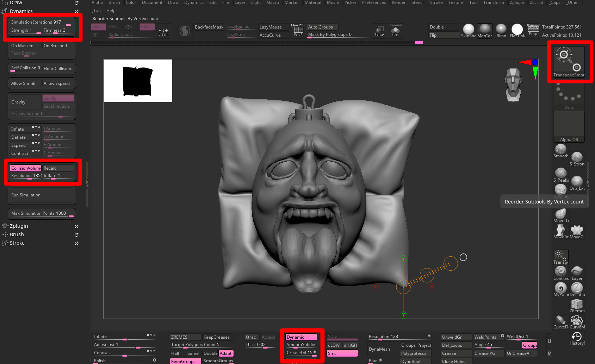Open the Render menu
This screenshot has width=595, height=364.
[x=398, y=2]
